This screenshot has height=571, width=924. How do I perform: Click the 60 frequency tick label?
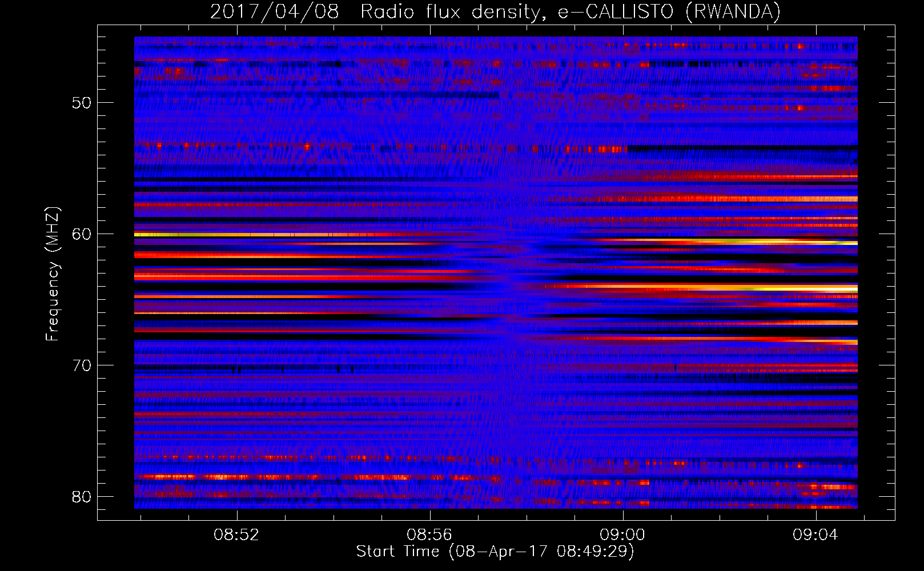(x=82, y=234)
